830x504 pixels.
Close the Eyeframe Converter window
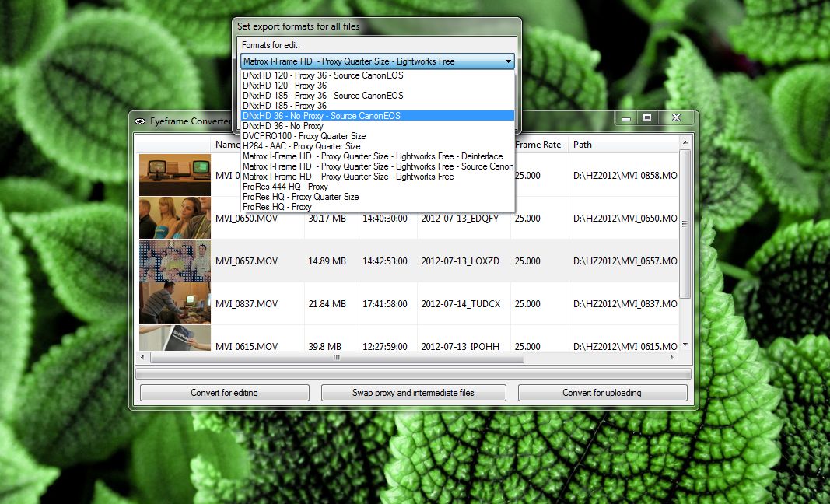676,118
